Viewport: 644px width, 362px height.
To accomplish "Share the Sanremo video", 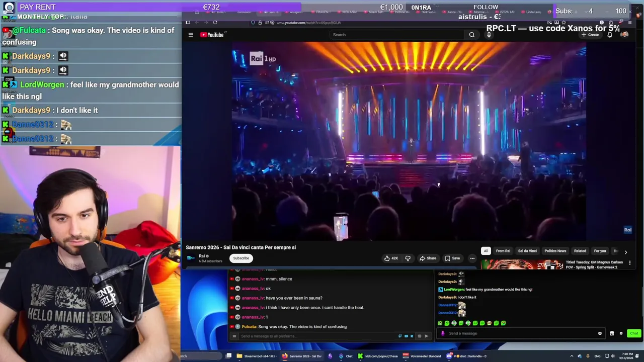I will pos(428,258).
